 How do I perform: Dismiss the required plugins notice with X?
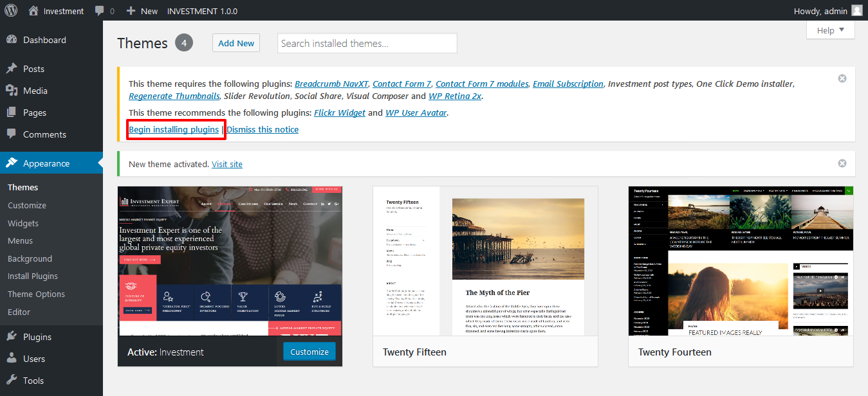pyautogui.click(x=842, y=78)
